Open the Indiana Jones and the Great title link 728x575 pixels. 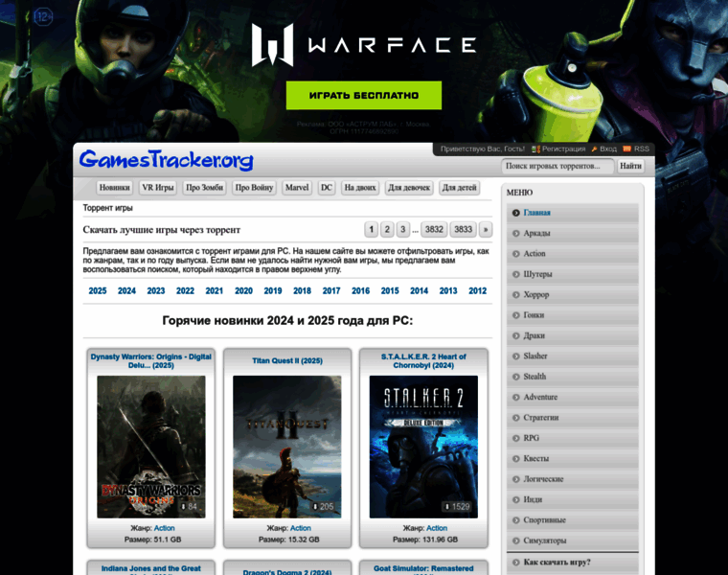151,568
